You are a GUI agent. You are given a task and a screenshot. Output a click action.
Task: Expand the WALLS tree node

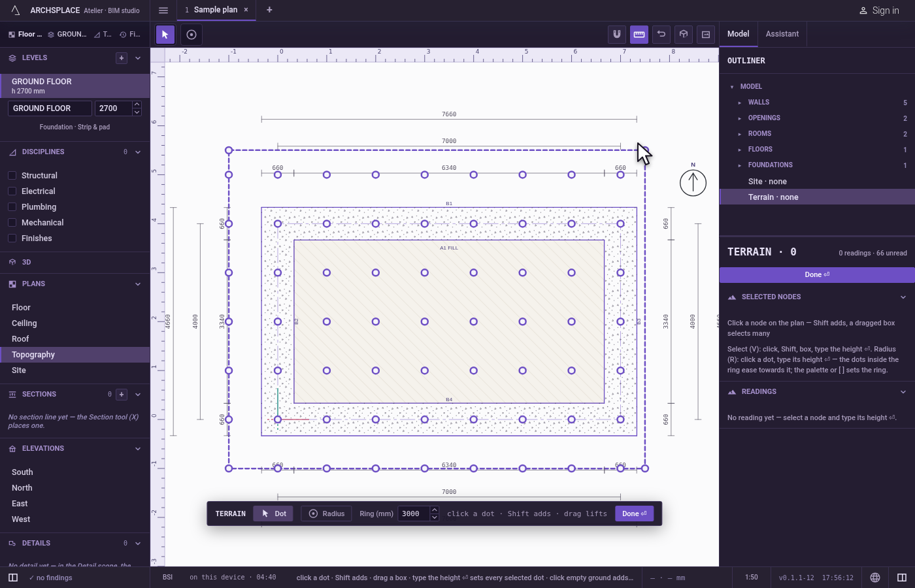[x=740, y=103]
